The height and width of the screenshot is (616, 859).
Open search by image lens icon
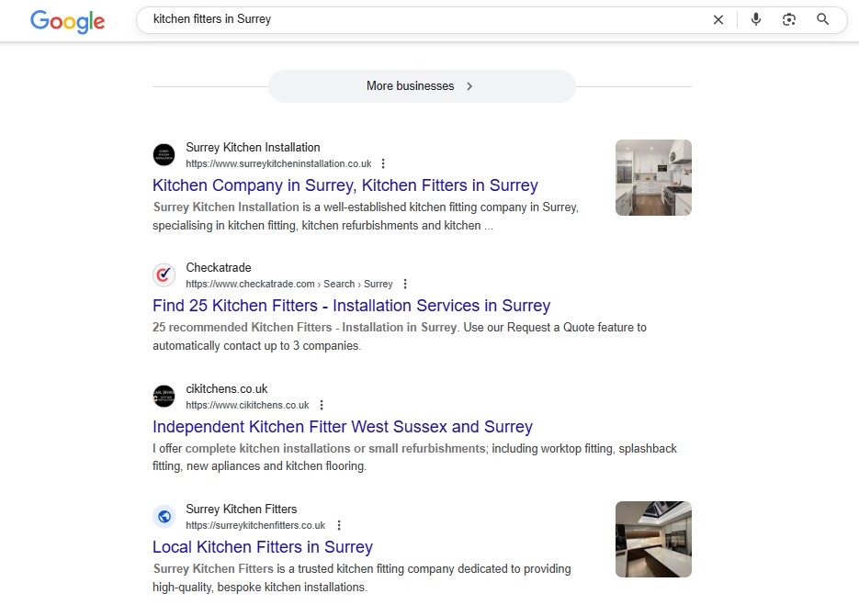[x=788, y=19]
